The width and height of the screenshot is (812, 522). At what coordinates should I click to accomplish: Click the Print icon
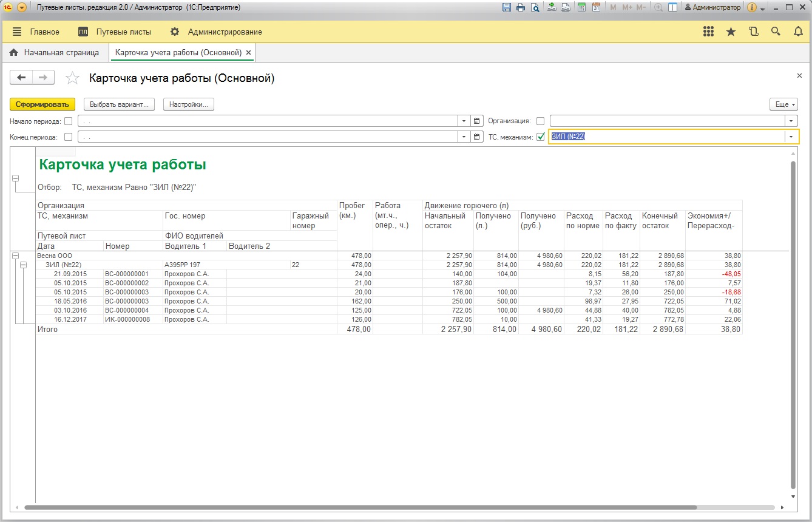(x=521, y=7)
